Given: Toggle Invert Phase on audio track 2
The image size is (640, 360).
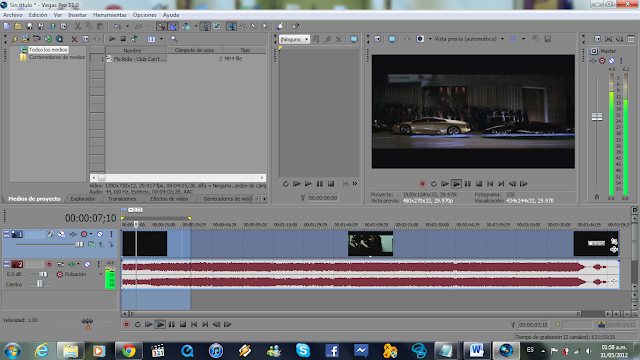Looking at the screenshot, I should click(x=60, y=264).
